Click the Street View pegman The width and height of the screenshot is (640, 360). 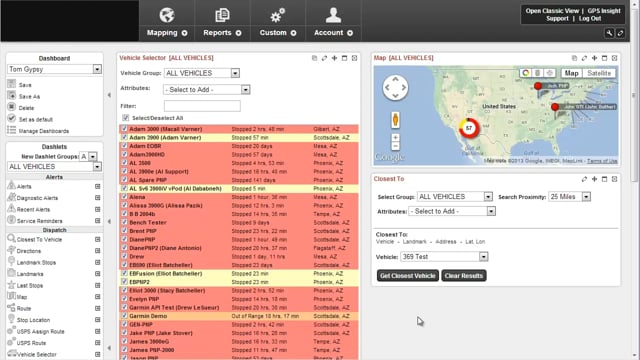(x=395, y=120)
